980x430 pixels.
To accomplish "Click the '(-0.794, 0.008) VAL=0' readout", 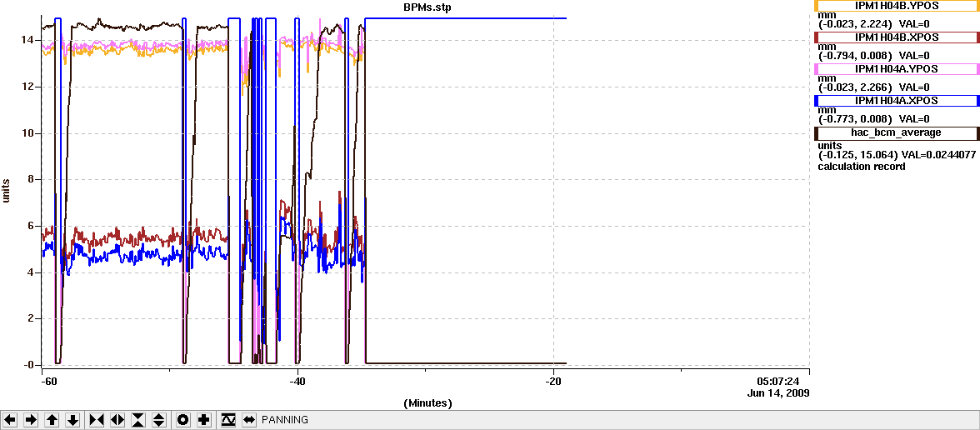I will pos(873,56).
